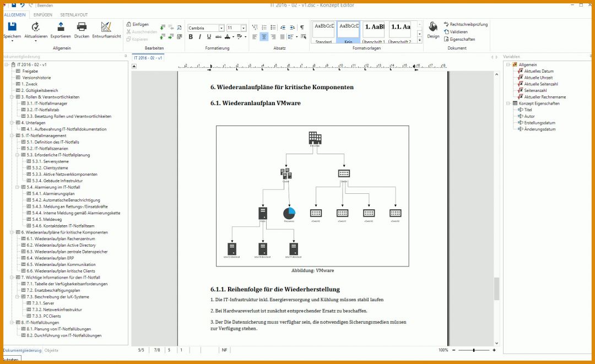
Task: Apply the Überschrift 1 style
Action: [x=374, y=32]
